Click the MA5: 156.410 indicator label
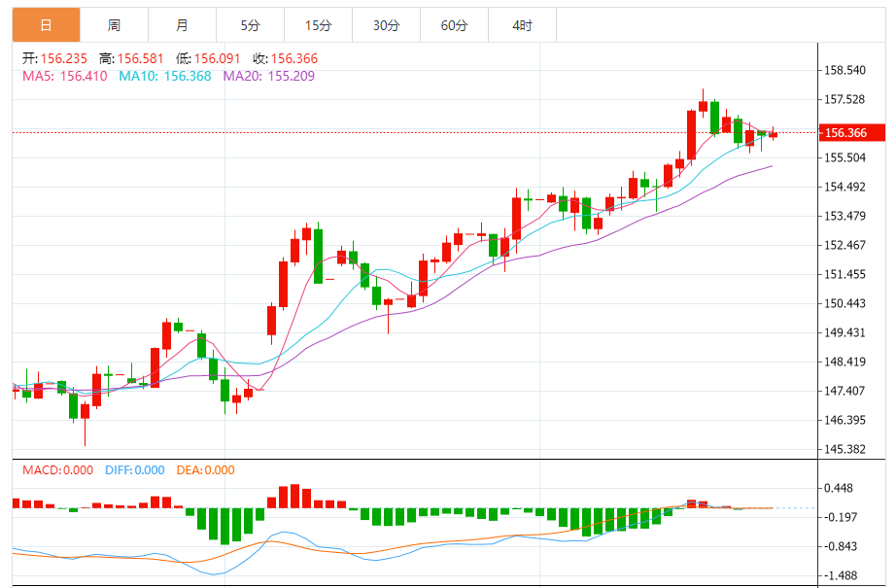Screen dimensions: 896x588 click(64, 76)
